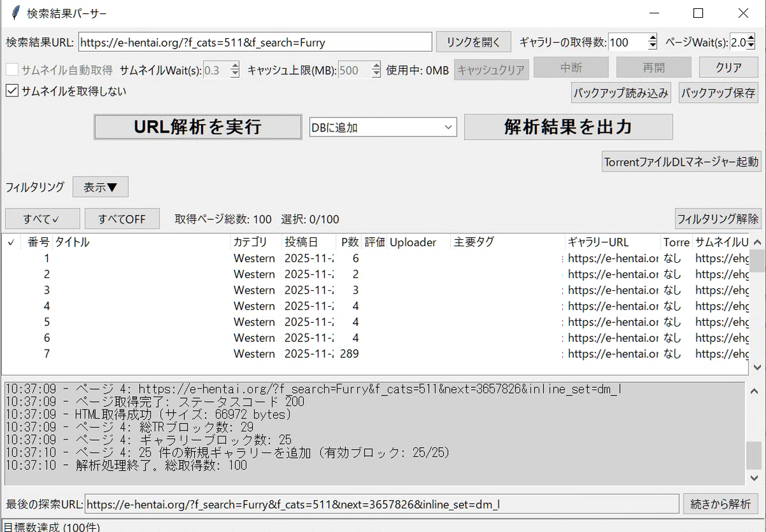
Task: Sort by the Uploader column header
Action: click(x=419, y=242)
